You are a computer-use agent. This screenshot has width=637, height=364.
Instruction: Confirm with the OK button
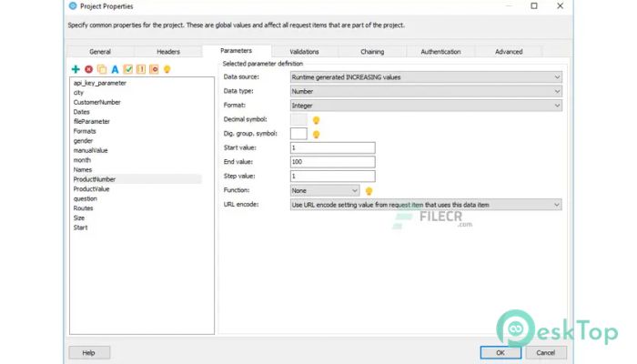(x=500, y=353)
